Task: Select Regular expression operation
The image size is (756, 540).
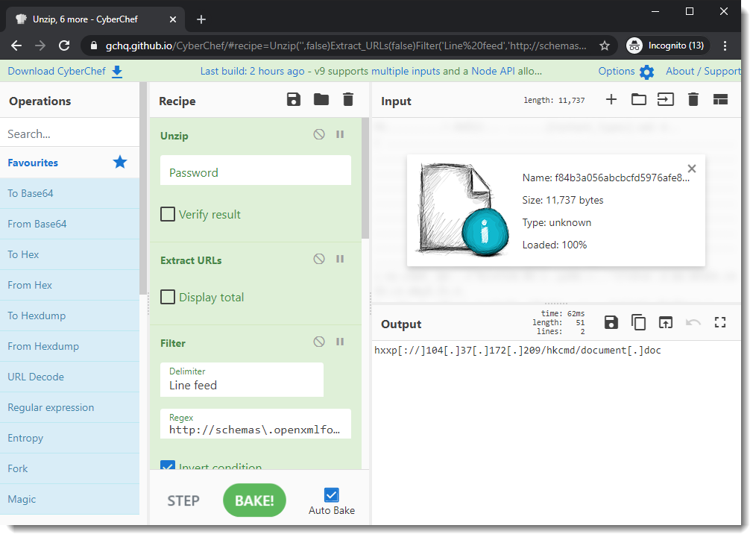Action: tap(69, 408)
